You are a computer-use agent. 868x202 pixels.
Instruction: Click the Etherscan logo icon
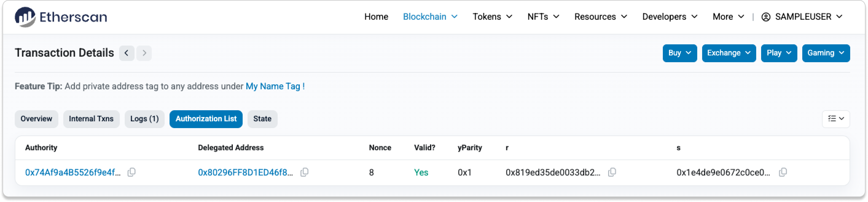click(25, 17)
